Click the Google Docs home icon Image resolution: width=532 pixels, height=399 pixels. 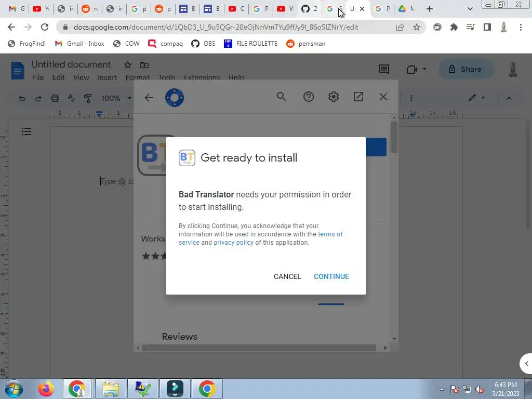click(x=17, y=71)
